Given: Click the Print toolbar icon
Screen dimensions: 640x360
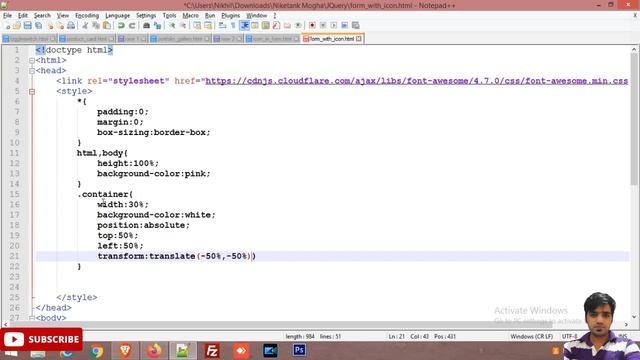Looking at the screenshot, I should click(71, 26).
